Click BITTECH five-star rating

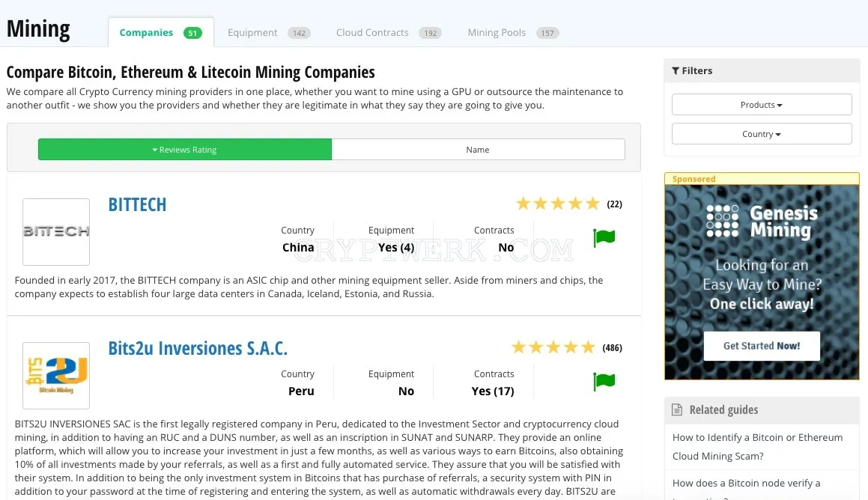tap(558, 204)
